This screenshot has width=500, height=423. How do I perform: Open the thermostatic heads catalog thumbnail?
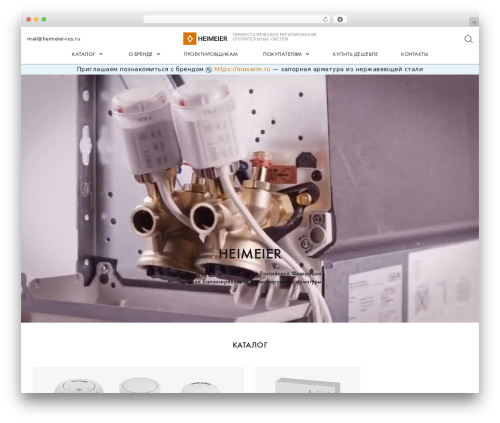click(138, 380)
